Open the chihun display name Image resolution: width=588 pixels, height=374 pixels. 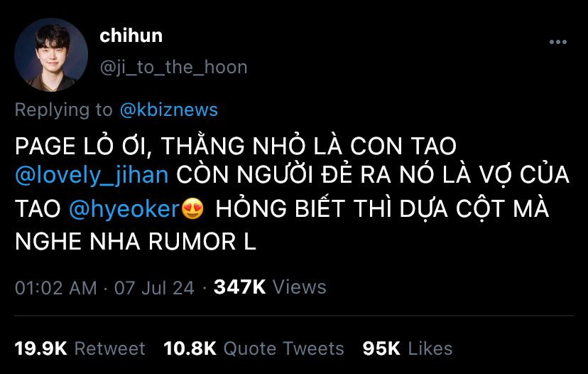click(x=131, y=36)
